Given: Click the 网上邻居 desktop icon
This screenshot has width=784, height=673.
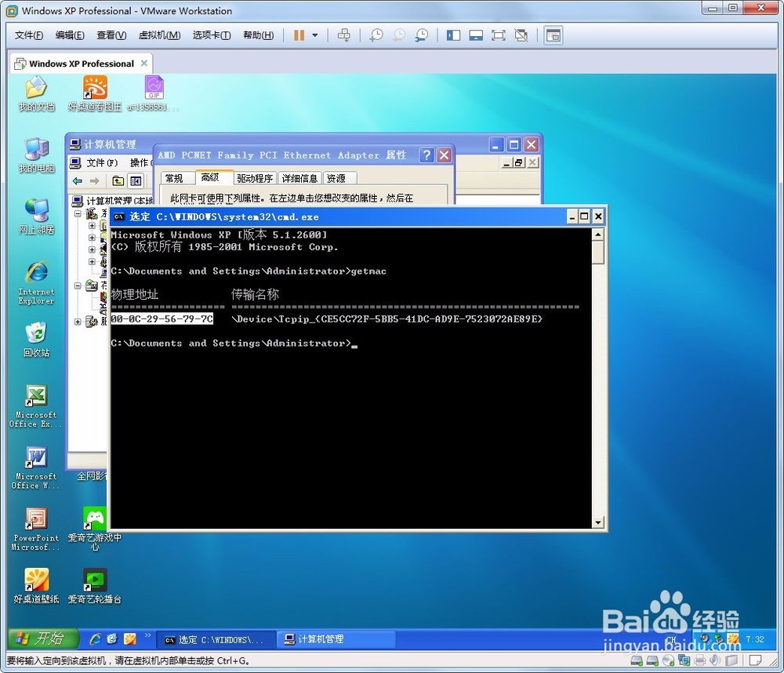Looking at the screenshot, I should point(37,216).
